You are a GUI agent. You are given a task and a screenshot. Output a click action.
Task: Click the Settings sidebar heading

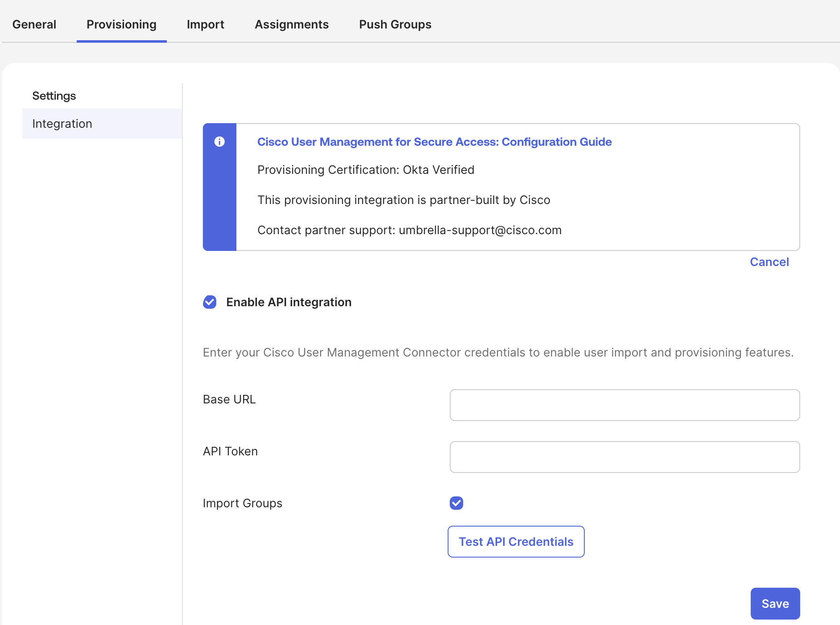pos(54,96)
